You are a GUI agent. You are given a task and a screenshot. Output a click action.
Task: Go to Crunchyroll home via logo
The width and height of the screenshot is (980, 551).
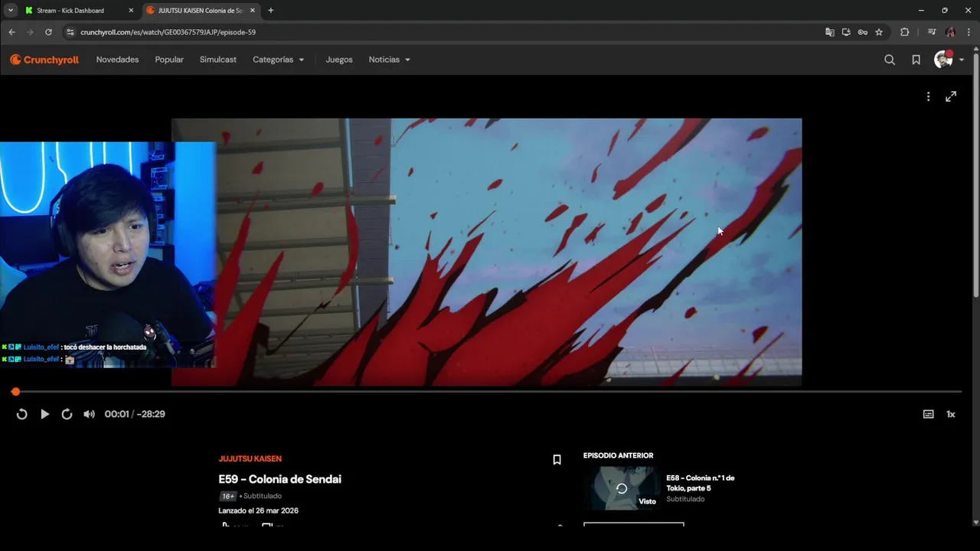44,60
